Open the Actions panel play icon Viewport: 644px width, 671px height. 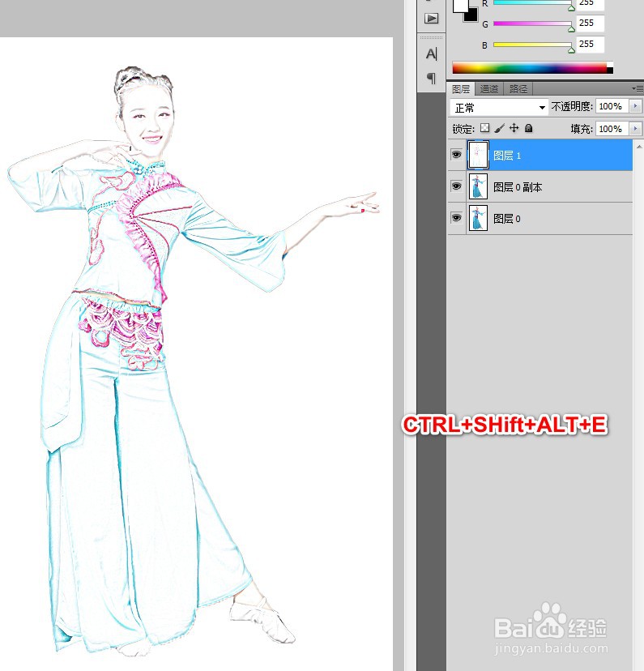click(431, 19)
